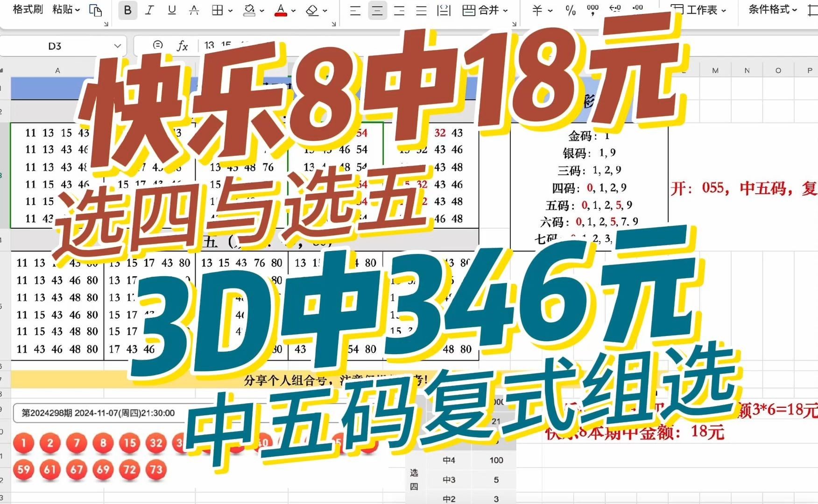
Task: Open Conditional Formatting (条件格式) menu
Action: click(x=773, y=10)
